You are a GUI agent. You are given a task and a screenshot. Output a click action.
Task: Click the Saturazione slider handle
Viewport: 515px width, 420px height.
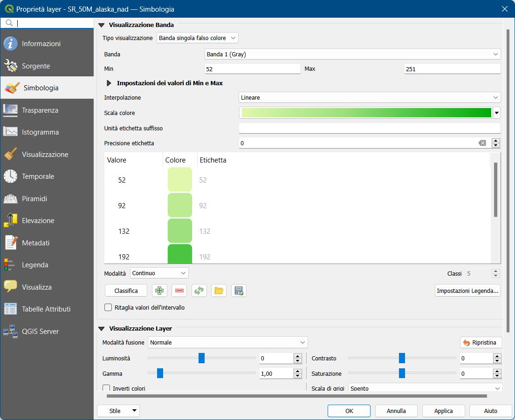[x=402, y=373]
